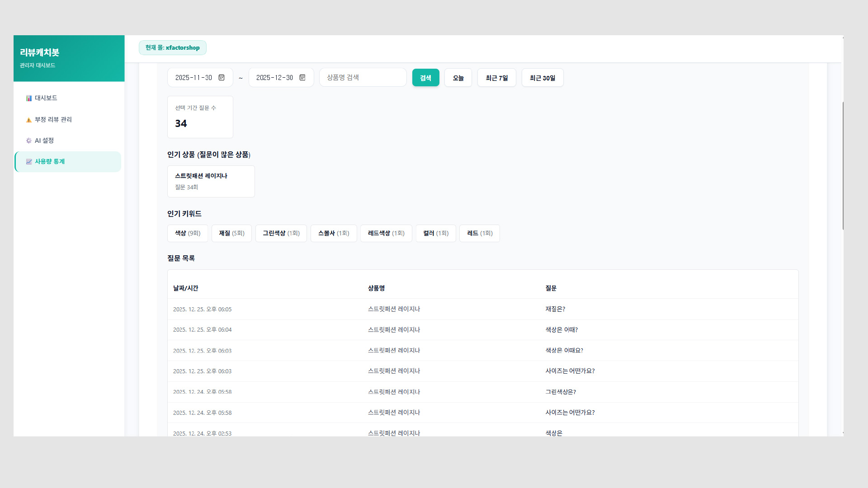This screenshot has width=868, height=488.
Task: Open the start date calendar picker icon
Action: point(222,78)
